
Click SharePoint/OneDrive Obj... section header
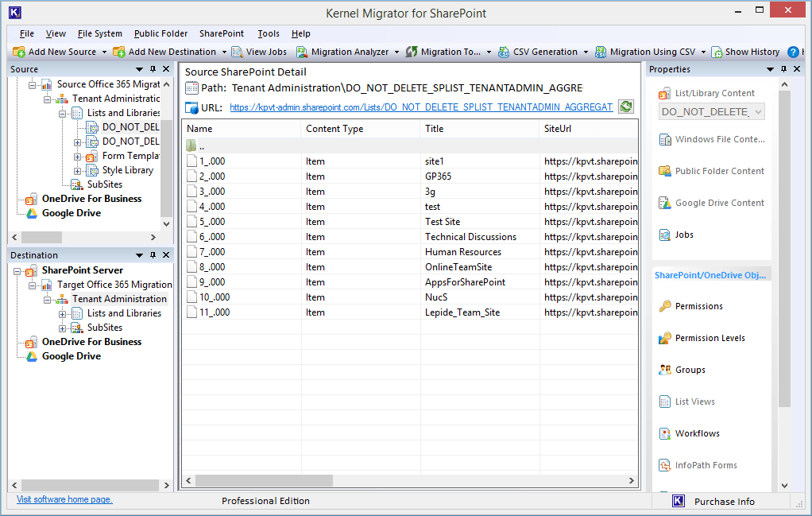tap(710, 275)
